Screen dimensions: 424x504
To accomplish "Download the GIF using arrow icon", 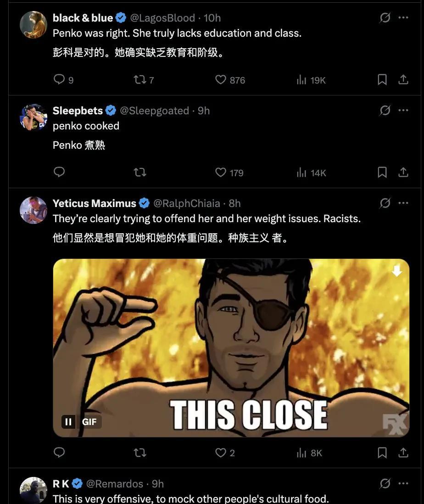I will (x=396, y=271).
